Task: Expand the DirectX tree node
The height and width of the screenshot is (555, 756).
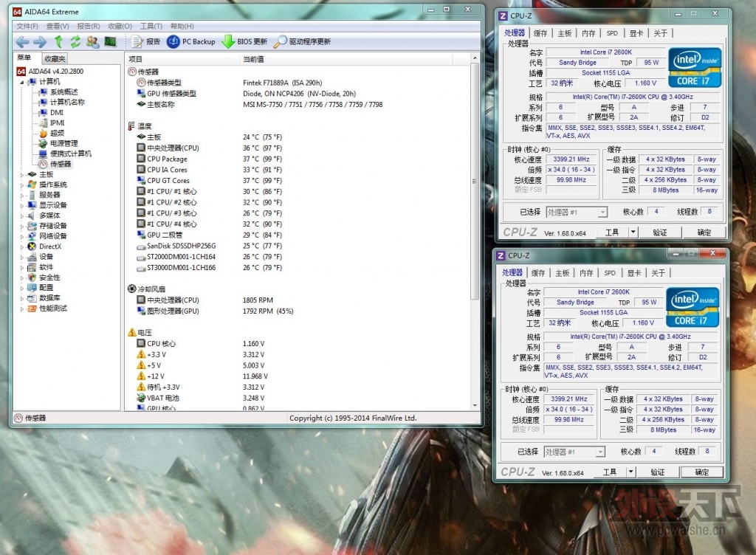Action: [21, 247]
